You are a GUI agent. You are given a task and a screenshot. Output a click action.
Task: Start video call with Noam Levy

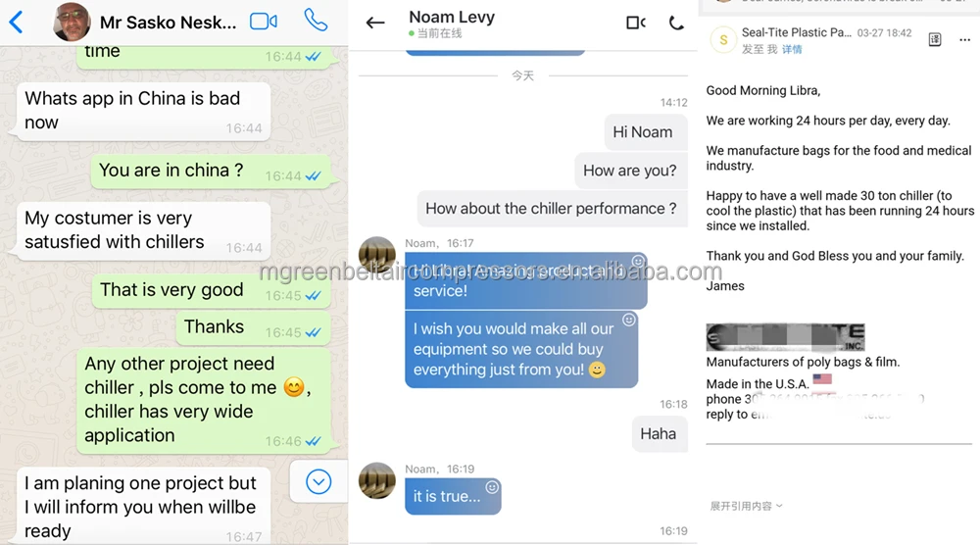[x=636, y=24]
